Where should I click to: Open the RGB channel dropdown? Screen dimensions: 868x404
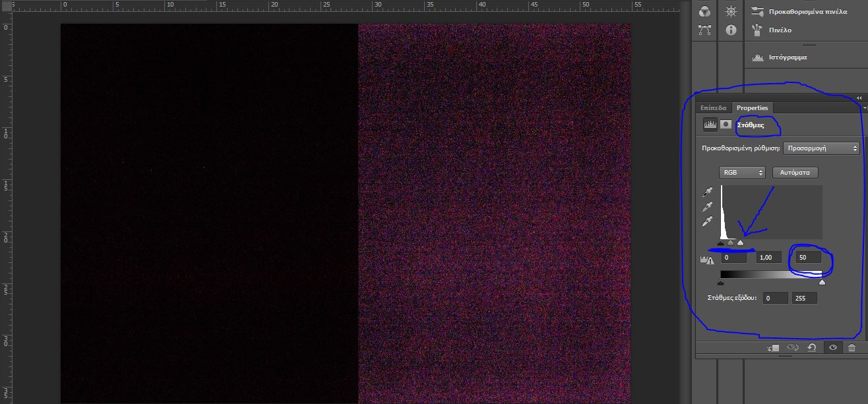click(742, 173)
